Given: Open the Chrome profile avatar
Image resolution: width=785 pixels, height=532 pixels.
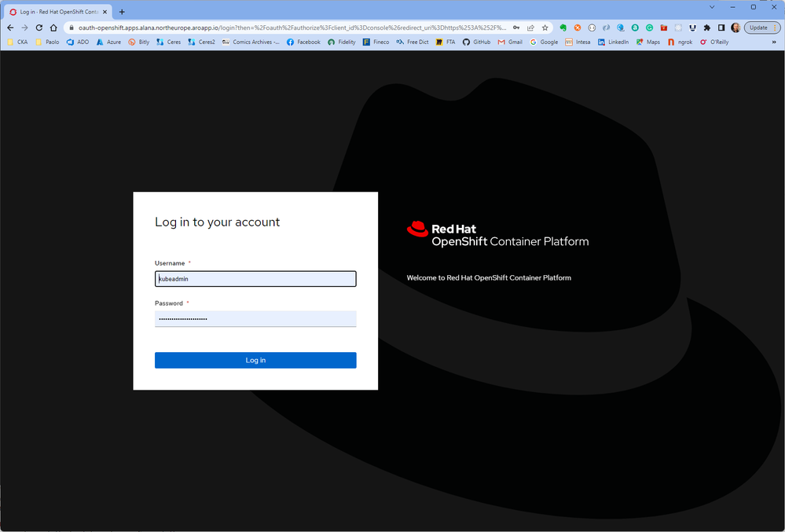Looking at the screenshot, I should (x=735, y=28).
